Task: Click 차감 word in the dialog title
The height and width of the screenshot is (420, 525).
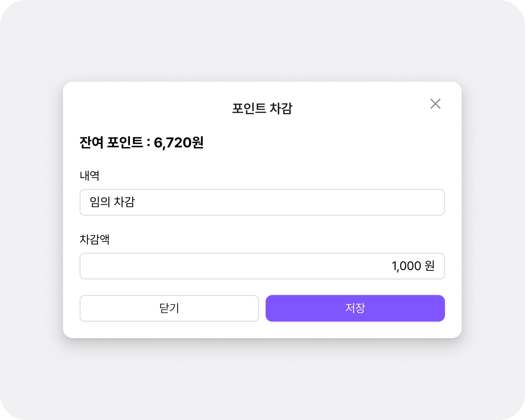Action: pyautogui.click(x=280, y=108)
